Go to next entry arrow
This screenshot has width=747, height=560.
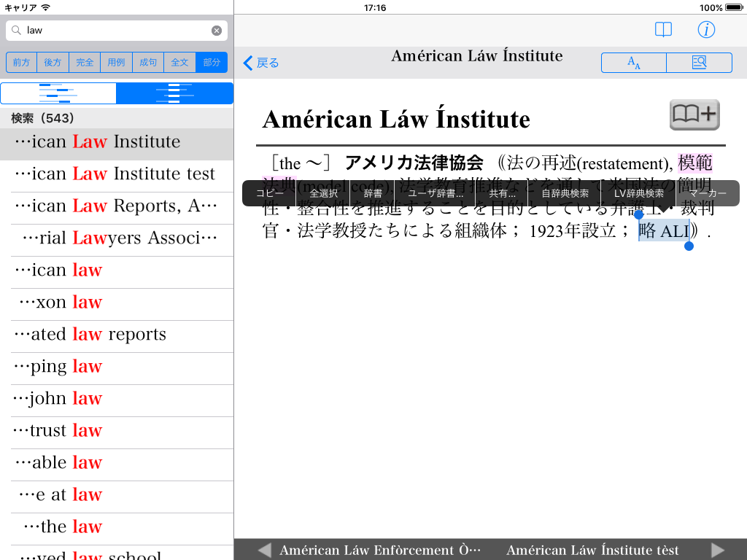pyautogui.click(x=718, y=550)
